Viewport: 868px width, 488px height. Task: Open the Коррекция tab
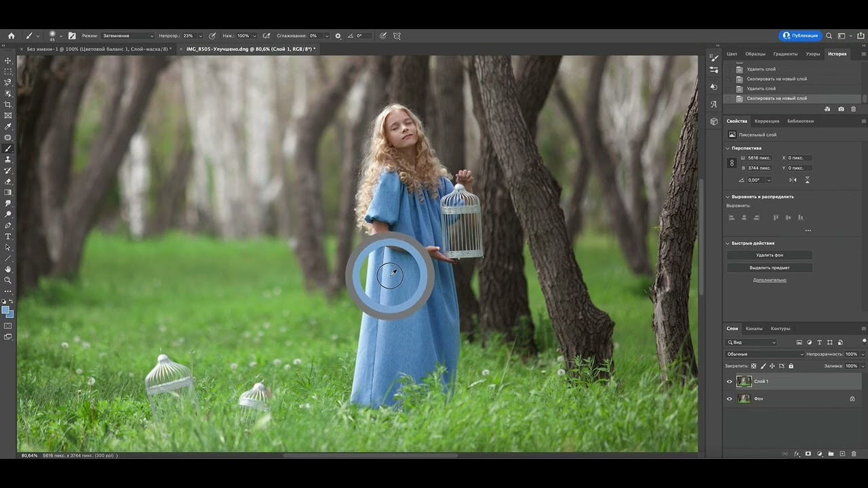(766, 121)
